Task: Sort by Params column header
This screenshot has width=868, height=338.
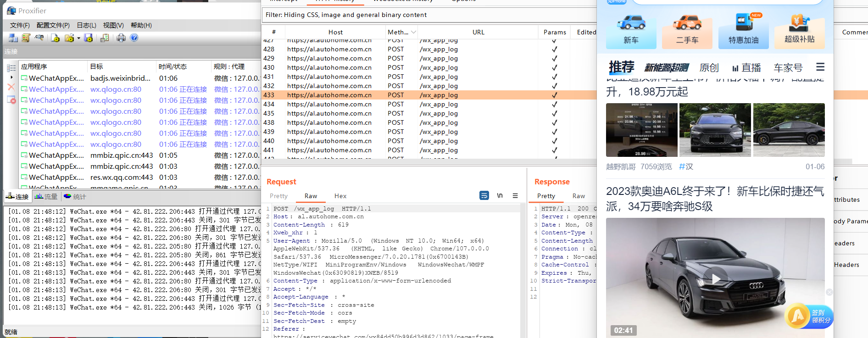Action: (x=555, y=32)
